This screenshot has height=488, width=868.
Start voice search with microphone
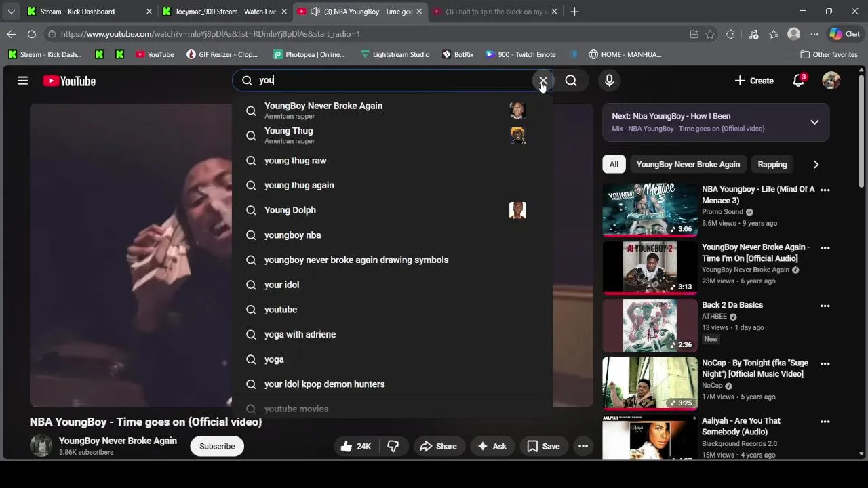point(609,81)
